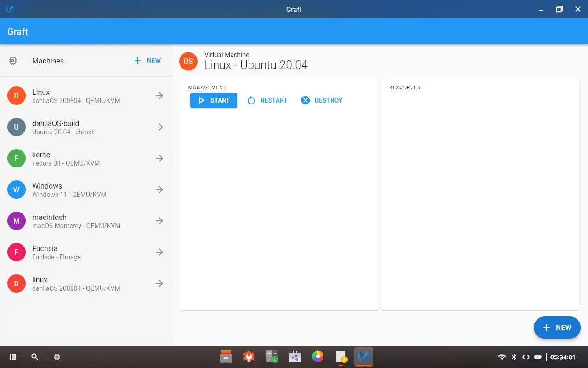This screenshot has width=588, height=368.
Task: Click the Bluetooth icon in system tray
Action: click(514, 357)
